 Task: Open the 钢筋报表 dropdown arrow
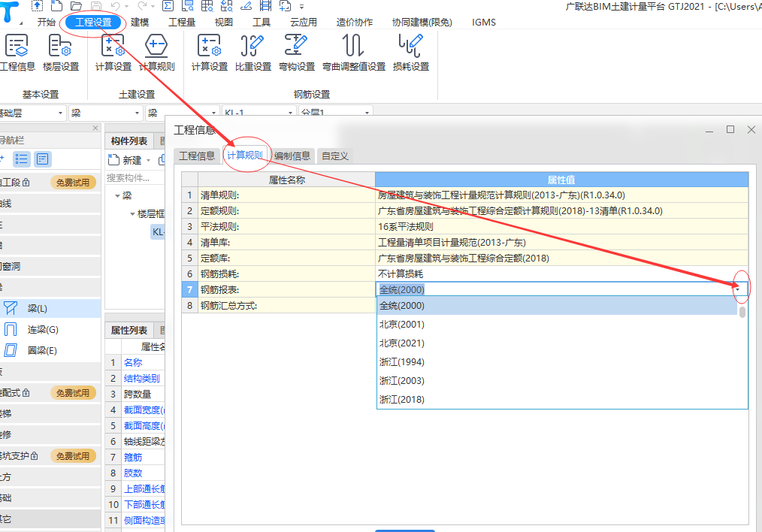pos(738,289)
